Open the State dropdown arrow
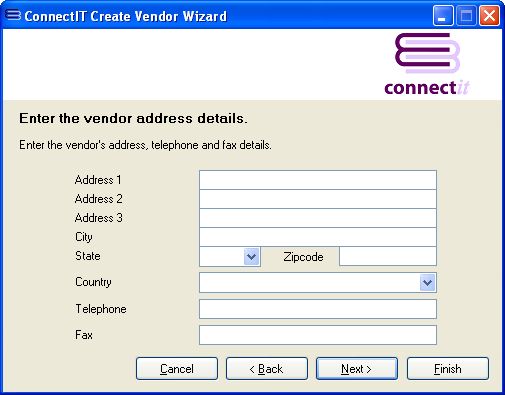505x395 pixels. point(251,257)
